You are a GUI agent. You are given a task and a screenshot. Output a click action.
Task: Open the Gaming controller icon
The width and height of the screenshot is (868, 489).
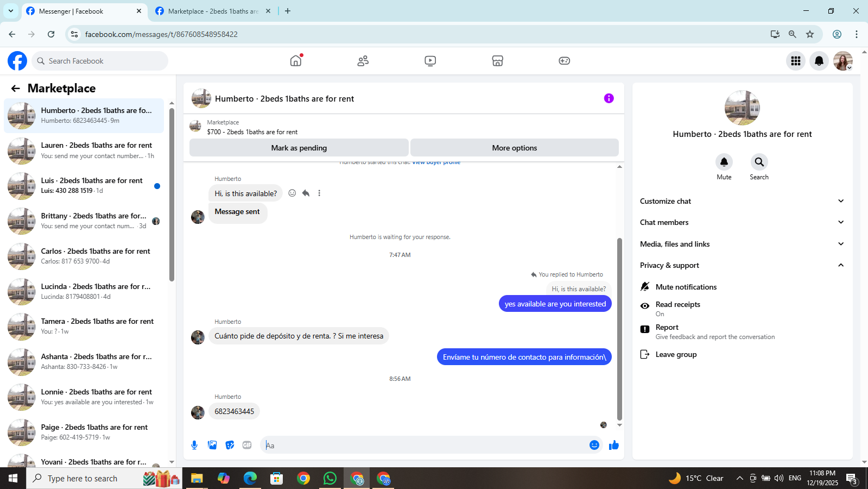point(565,61)
